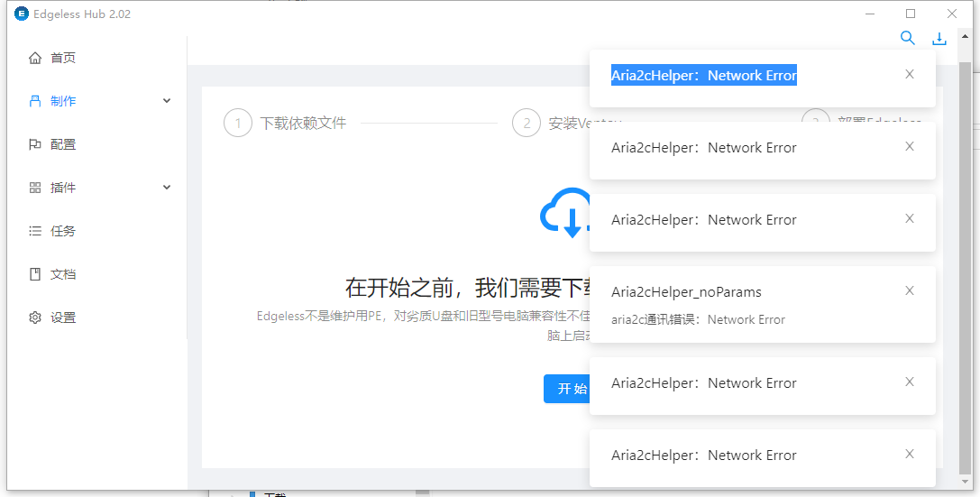Dismiss the third Aria2cHelper Network Error notification
Image resolution: width=980 pixels, height=497 pixels.
910,218
